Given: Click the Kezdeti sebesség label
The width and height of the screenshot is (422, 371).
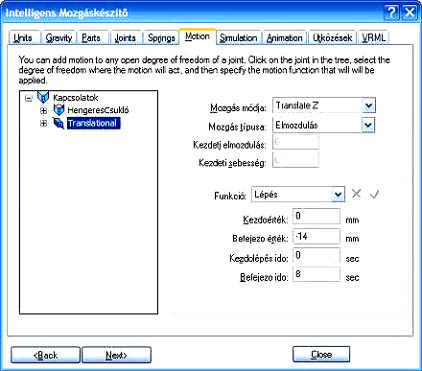Looking at the screenshot, I should pyautogui.click(x=232, y=163).
